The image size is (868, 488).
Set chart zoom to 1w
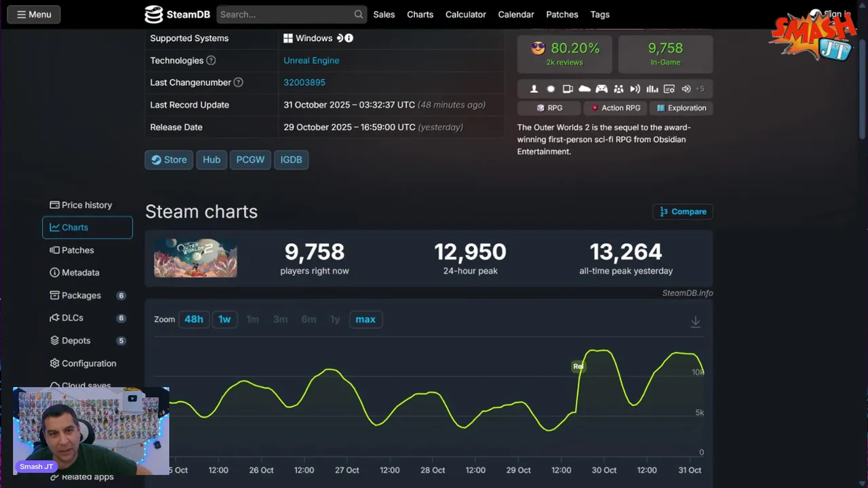[224, 319]
